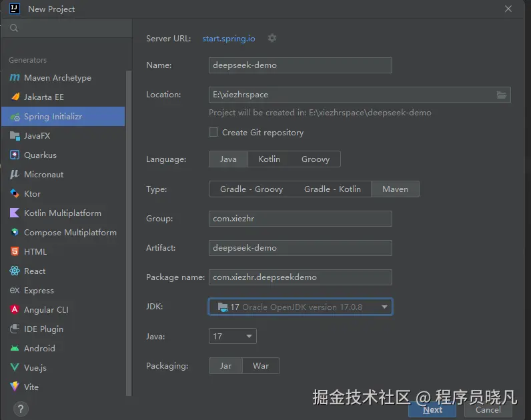Select Compose Multiplatform generator

point(63,232)
